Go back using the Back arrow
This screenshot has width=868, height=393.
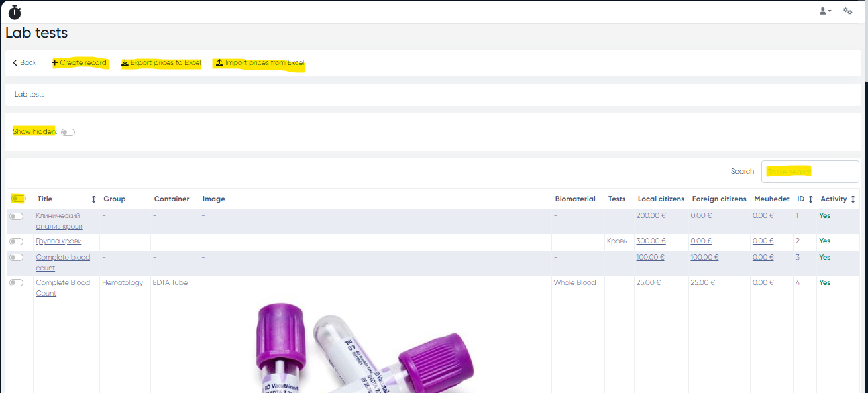tap(25, 62)
